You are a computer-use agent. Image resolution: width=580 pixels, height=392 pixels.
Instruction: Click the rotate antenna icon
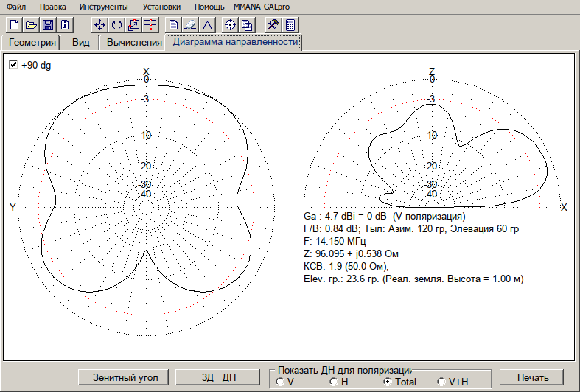click(116, 24)
